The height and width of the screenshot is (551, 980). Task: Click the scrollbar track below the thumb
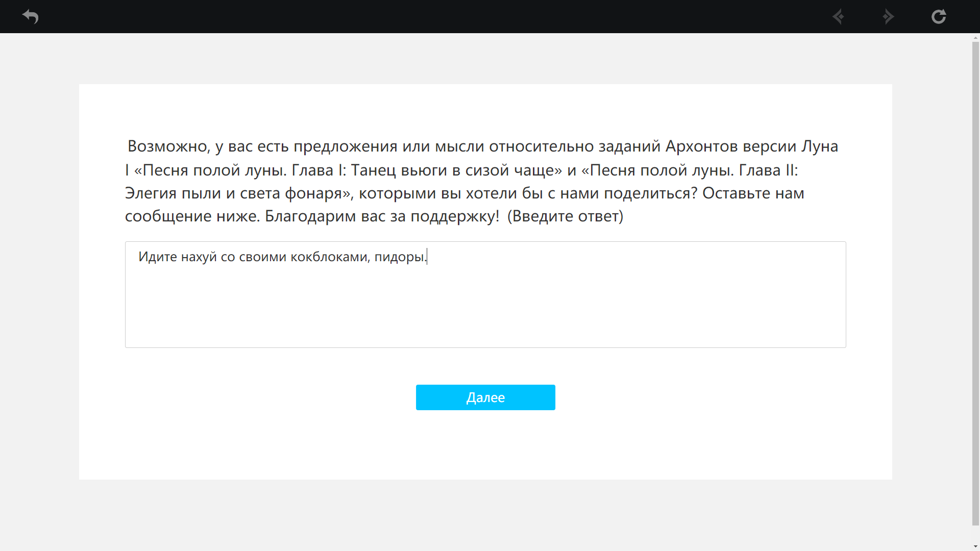point(975,535)
